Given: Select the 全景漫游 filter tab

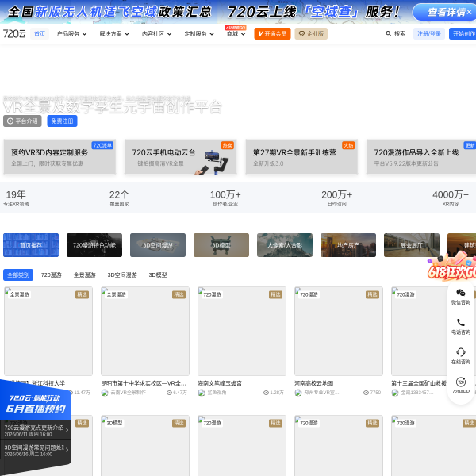Looking at the screenshot, I should point(85,274).
